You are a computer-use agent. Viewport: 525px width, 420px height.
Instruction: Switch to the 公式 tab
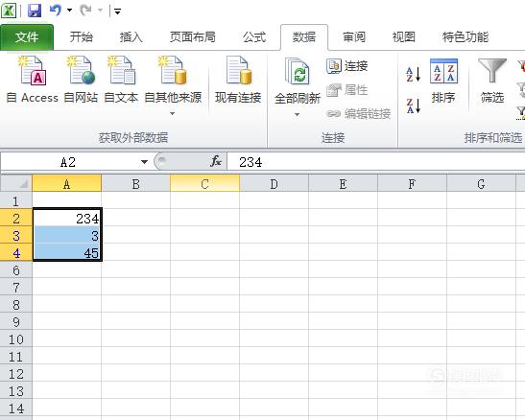pyautogui.click(x=254, y=36)
